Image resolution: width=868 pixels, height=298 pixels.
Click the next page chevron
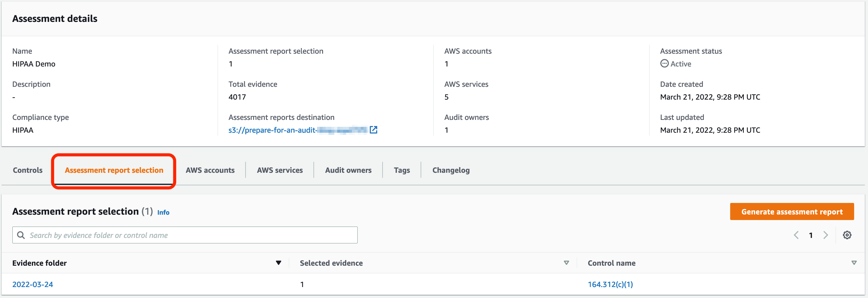[x=826, y=235]
